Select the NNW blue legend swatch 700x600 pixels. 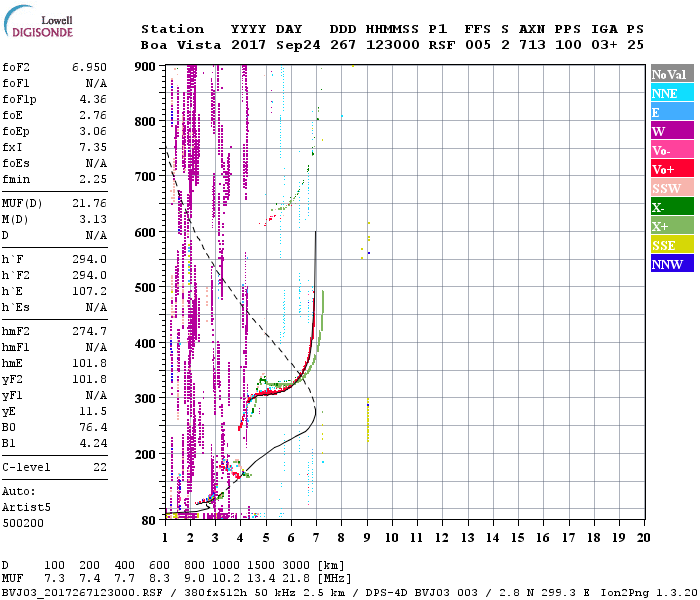(672, 263)
